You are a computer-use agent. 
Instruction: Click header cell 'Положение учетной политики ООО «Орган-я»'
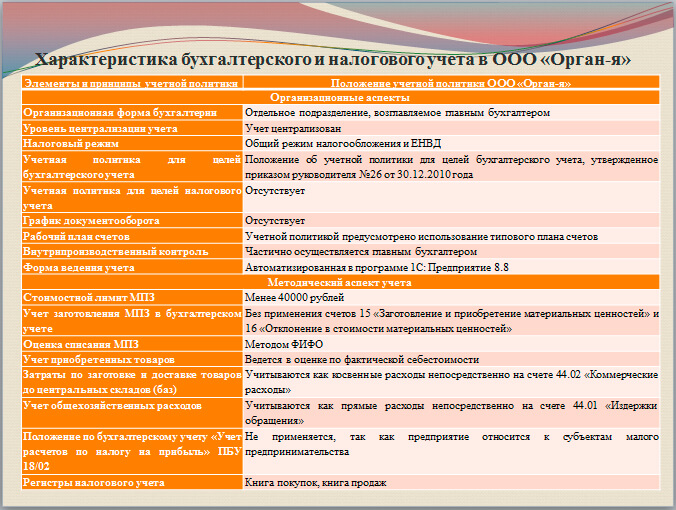(x=451, y=82)
